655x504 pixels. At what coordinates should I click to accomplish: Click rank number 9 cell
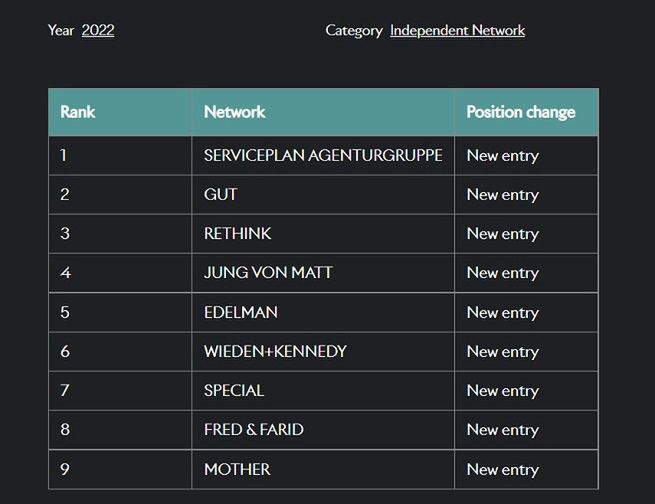[65, 469]
